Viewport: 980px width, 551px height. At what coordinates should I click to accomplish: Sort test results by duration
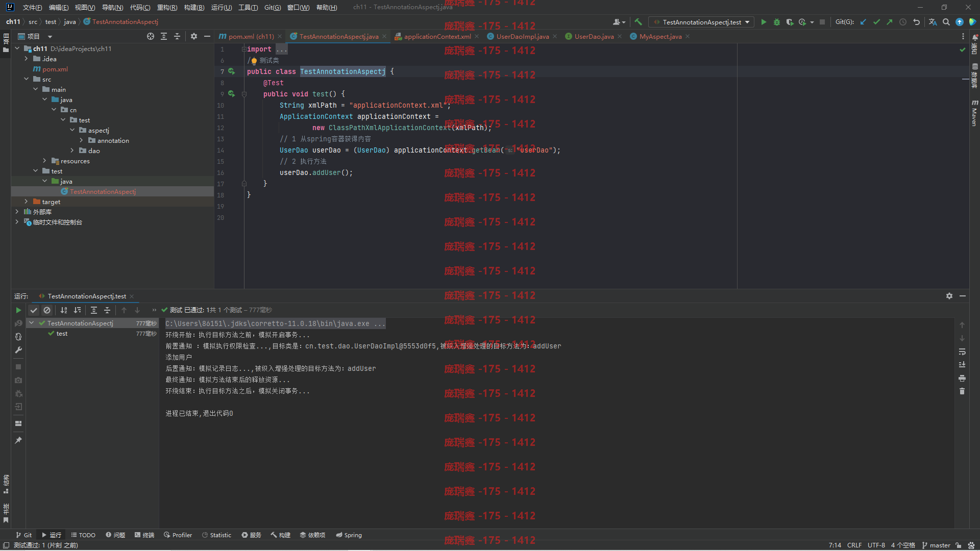click(77, 310)
